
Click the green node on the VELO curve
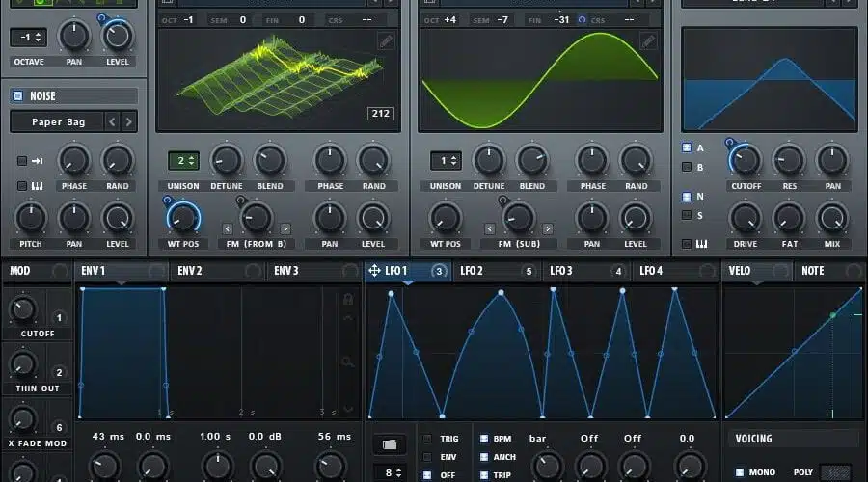832,315
